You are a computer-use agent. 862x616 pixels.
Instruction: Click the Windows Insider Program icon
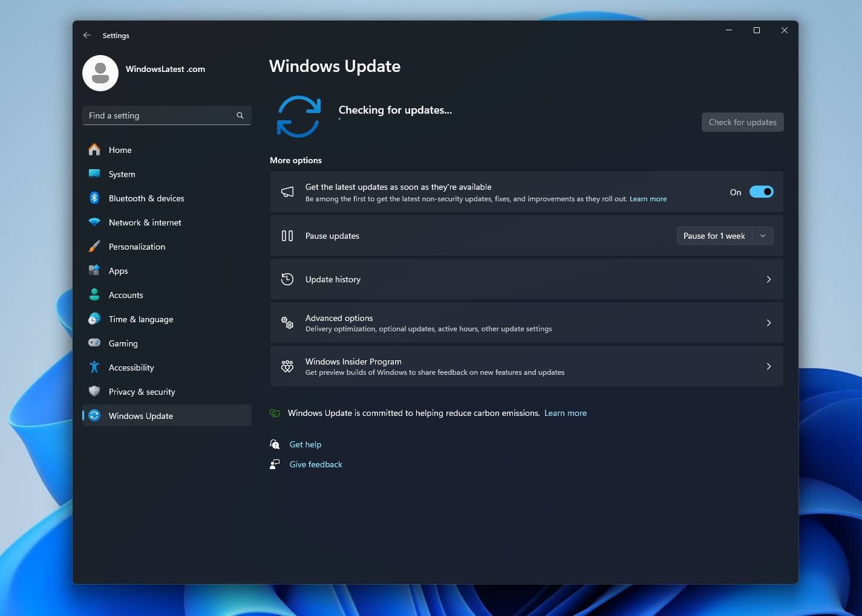(x=287, y=366)
